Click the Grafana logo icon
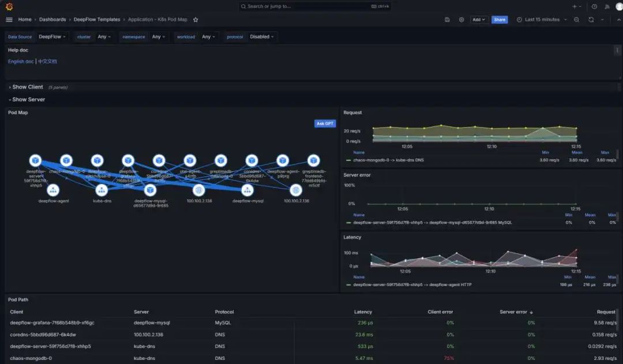 coord(9,7)
